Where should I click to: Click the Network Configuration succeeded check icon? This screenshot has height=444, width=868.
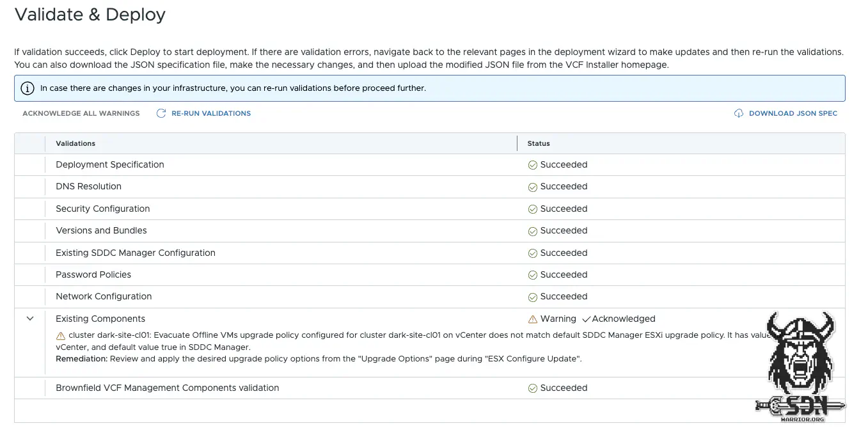tap(532, 297)
